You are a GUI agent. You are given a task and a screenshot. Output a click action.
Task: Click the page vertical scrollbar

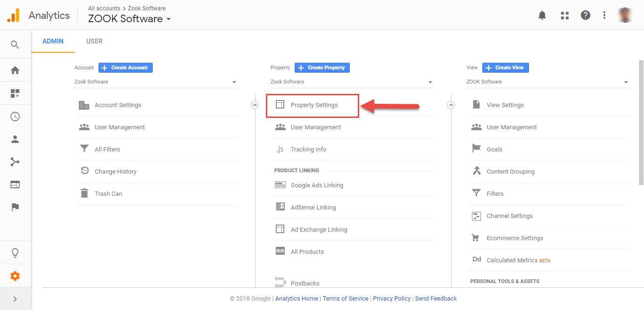coord(641,123)
